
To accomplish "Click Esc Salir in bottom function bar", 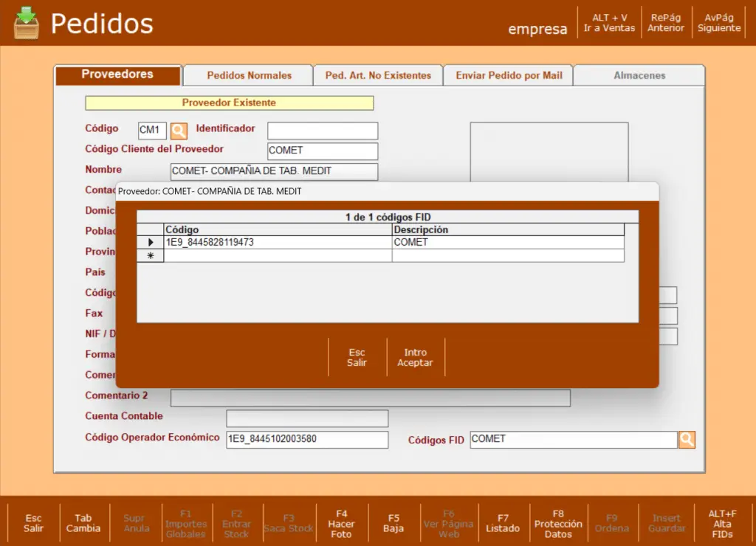I will (33, 523).
